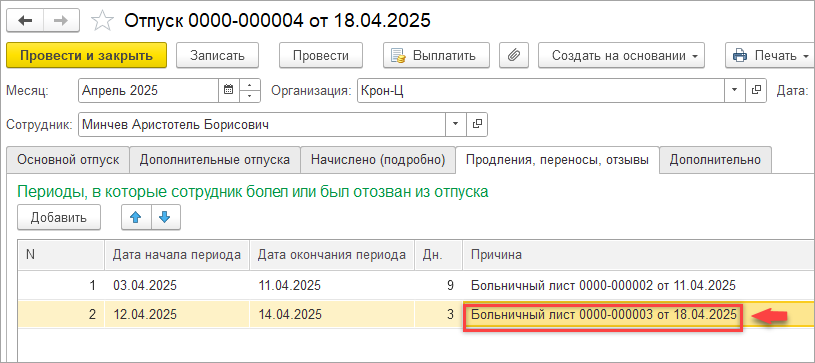Screen dimensions: 815x363
Task: Open the Организация dropdown list
Action: point(734,90)
